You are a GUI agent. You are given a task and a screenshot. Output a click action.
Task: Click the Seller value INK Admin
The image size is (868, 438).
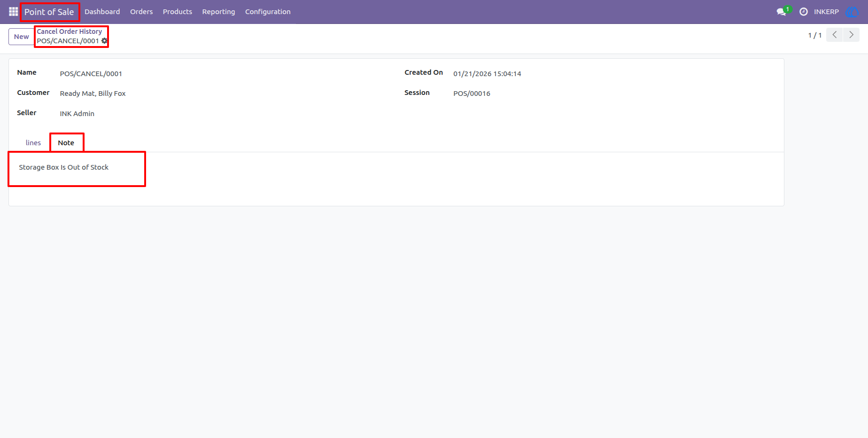[x=77, y=114]
